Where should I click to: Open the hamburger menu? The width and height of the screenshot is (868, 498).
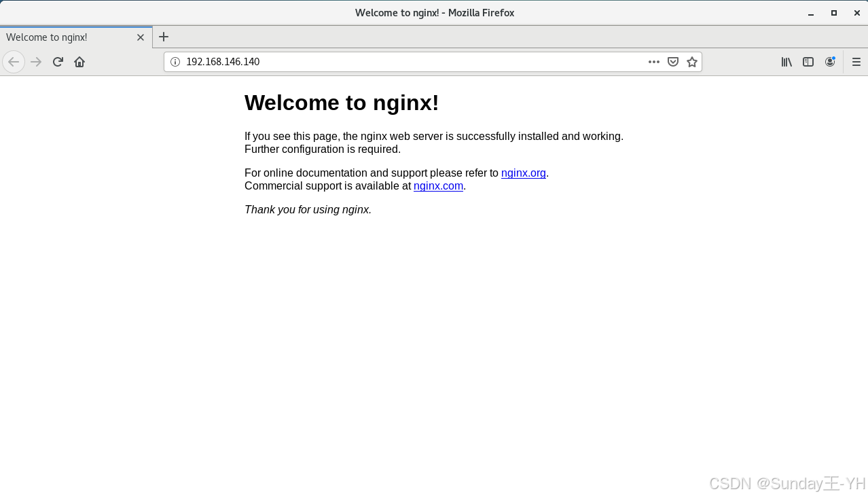856,62
